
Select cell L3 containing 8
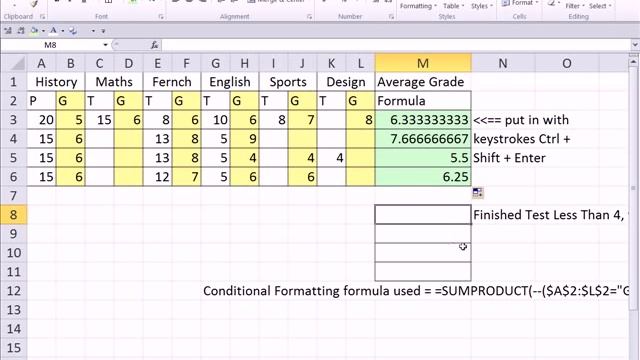click(x=360, y=120)
